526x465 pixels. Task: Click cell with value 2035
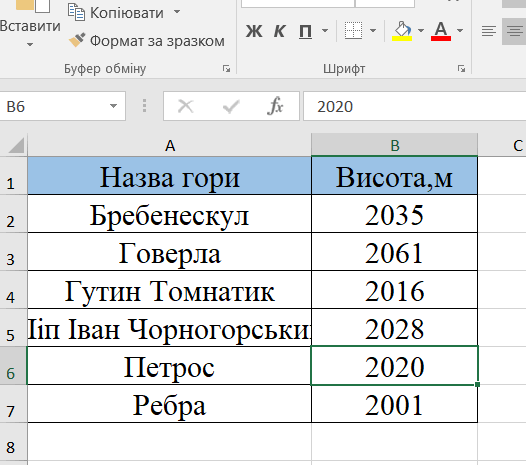pos(394,214)
